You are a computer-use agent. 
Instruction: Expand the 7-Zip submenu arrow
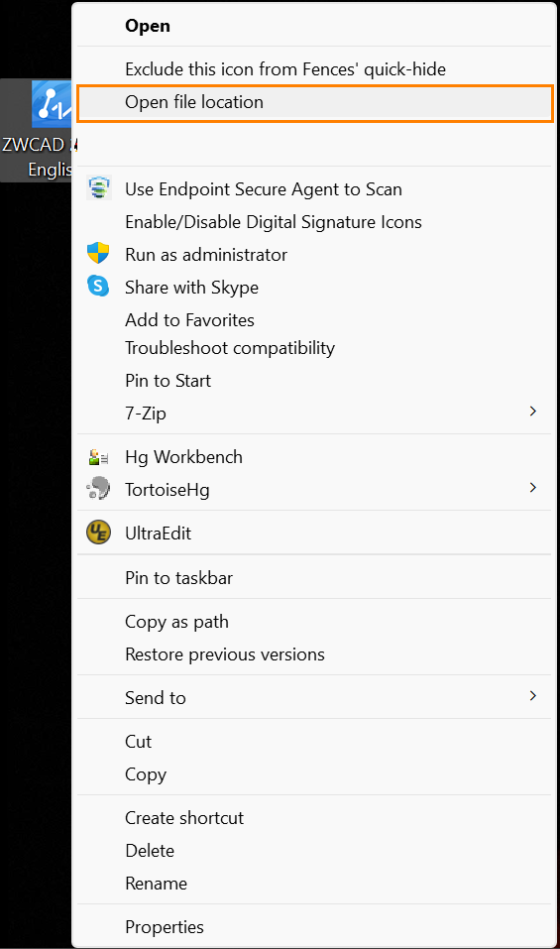pyautogui.click(x=533, y=412)
